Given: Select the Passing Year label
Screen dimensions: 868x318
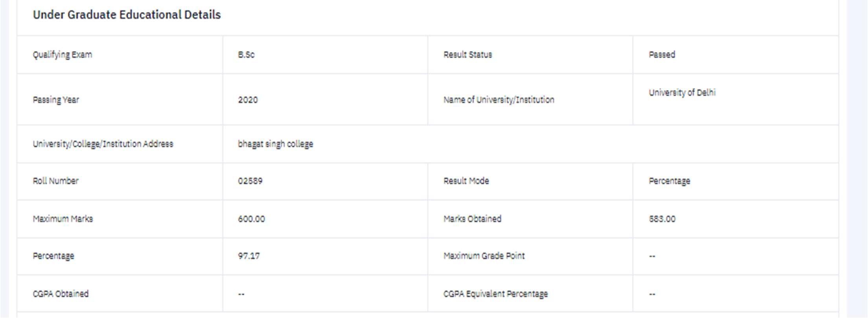Looking at the screenshot, I should point(56,100).
